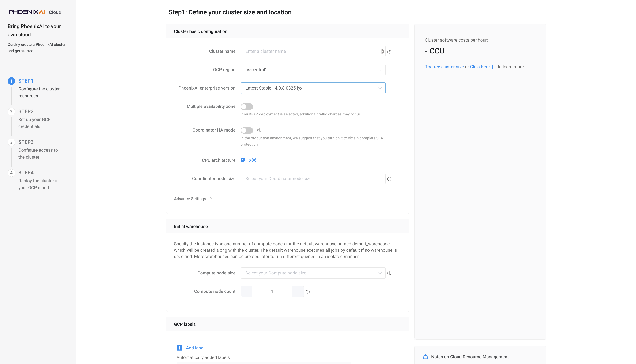Click the Click here link
This screenshot has height=364, width=636.
pos(480,67)
